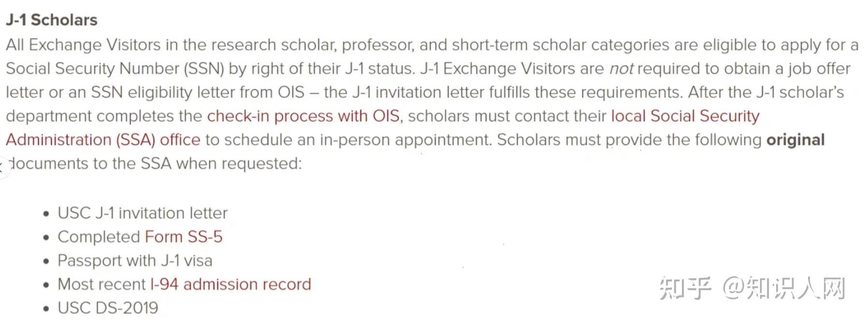
Task: Click the 'All Exchange Visitors' opening words
Action: tap(83, 45)
